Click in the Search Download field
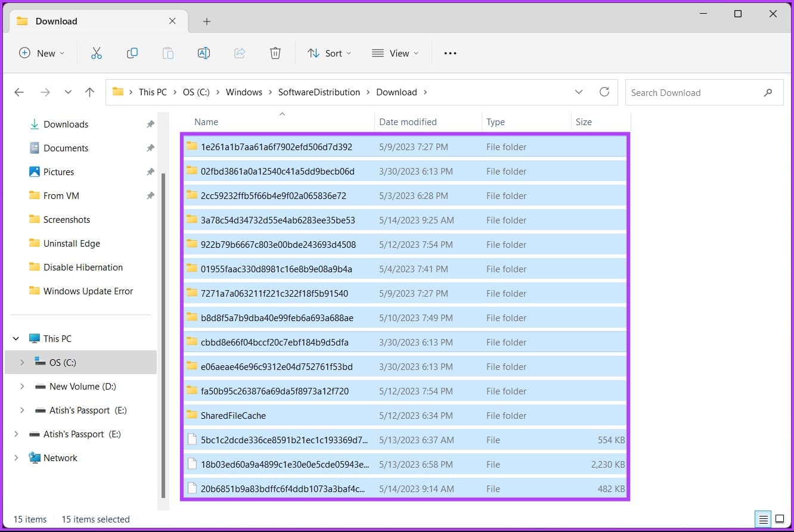Image resolution: width=794 pixels, height=532 pixels. (x=694, y=92)
